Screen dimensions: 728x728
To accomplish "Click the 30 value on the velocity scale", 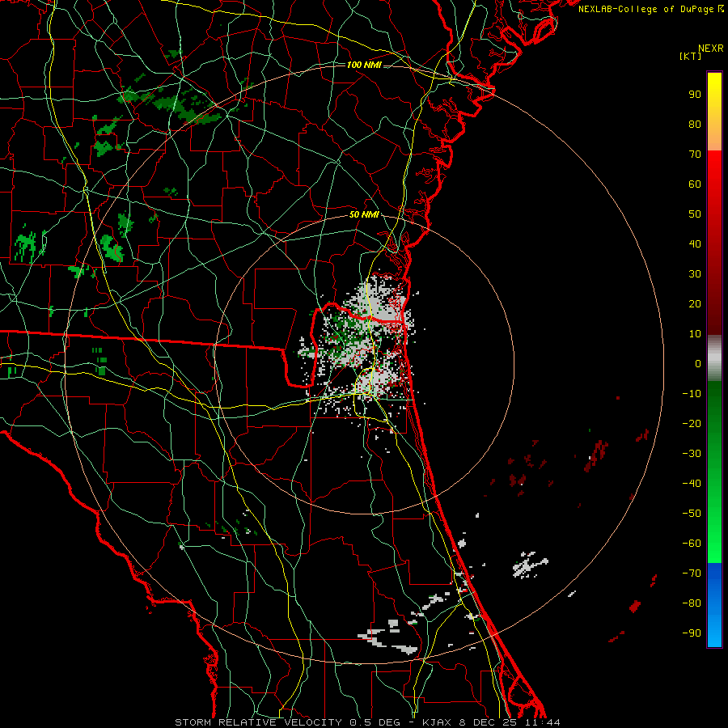I will pyautogui.click(x=695, y=274).
